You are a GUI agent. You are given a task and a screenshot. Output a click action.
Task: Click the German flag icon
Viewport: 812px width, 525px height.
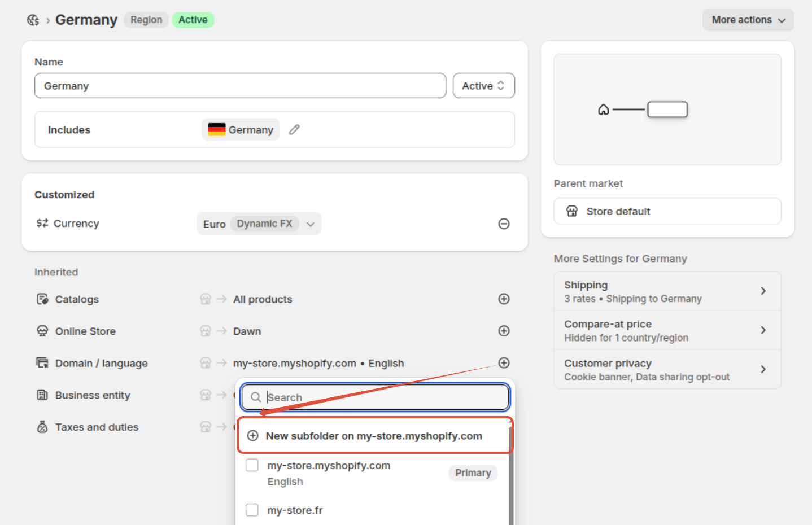pos(217,130)
